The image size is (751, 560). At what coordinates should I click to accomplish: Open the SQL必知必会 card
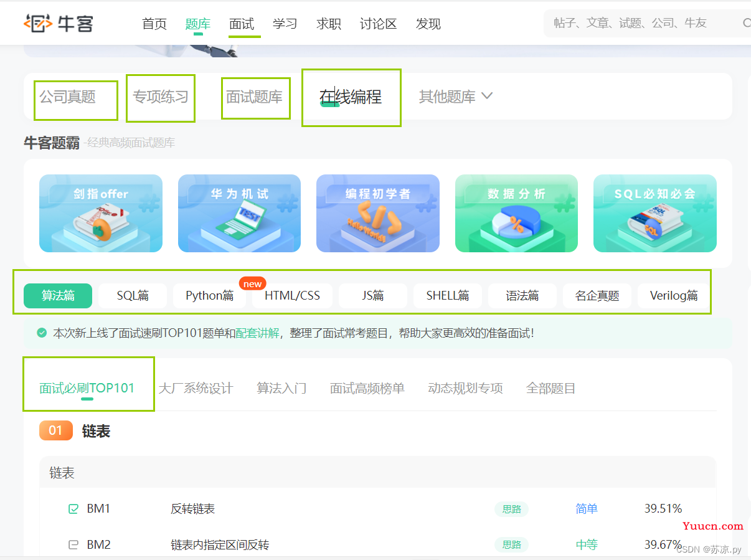tap(655, 213)
